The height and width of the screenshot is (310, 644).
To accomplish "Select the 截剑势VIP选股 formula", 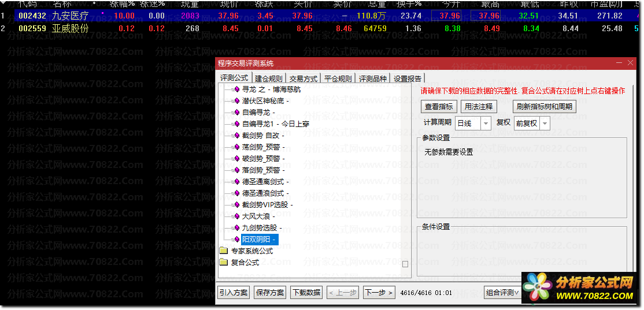I will 268,204.
